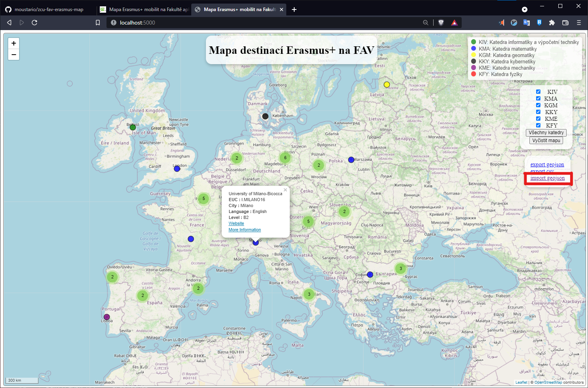The height and width of the screenshot is (388, 588).
Task: Open the OpenStreetMap attribution link
Action: (x=548, y=382)
